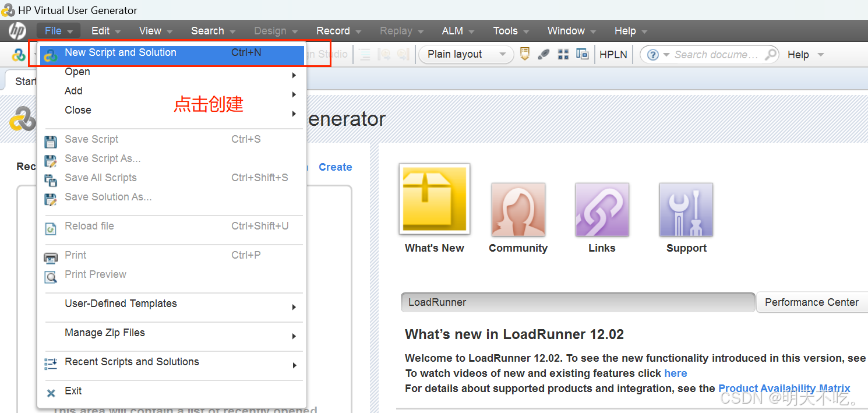Click the New Script and Solution icon in menu
Screen dimensions: 868x413
[x=51, y=55]
